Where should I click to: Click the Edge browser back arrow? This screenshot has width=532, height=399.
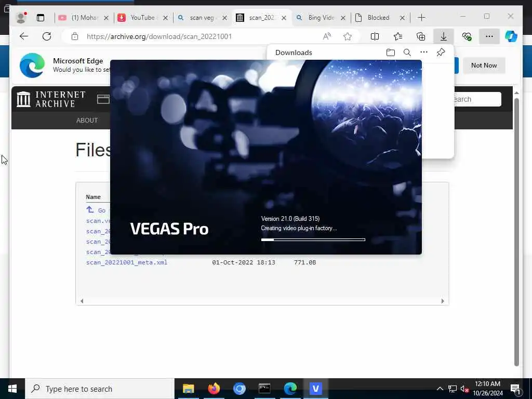pos(24,36)
